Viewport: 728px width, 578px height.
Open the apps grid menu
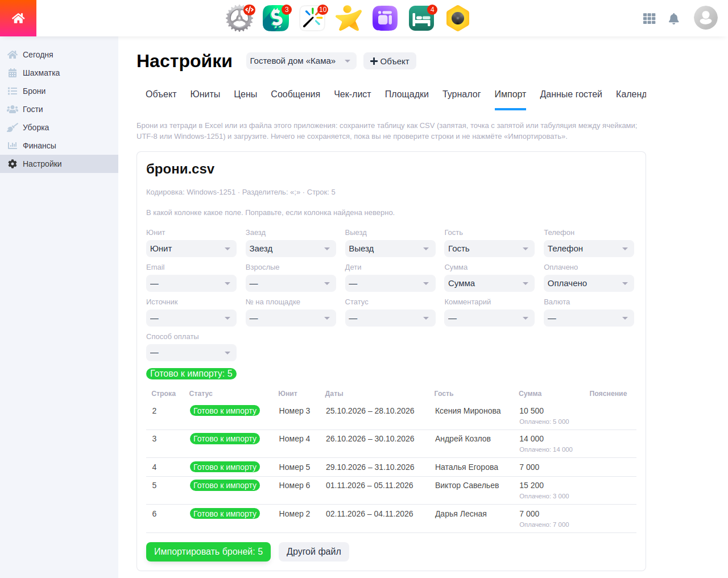point(649,19)
